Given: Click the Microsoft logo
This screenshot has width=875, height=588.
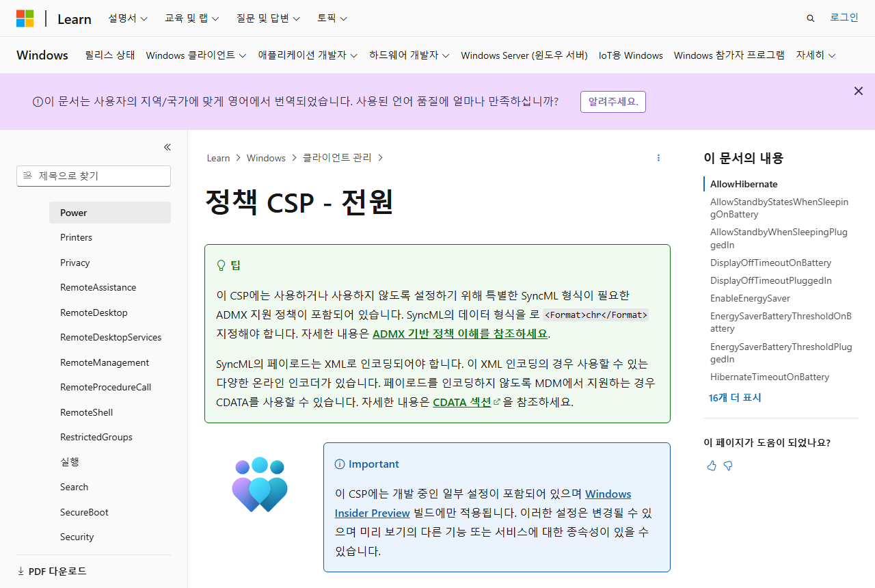Looking at the screenshot, I should (x=25, y=18).
